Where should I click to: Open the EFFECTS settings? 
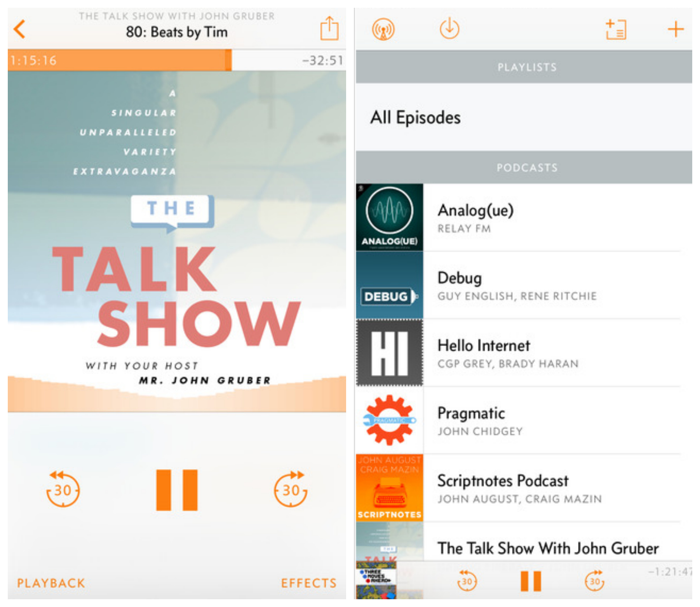(309, 583)
